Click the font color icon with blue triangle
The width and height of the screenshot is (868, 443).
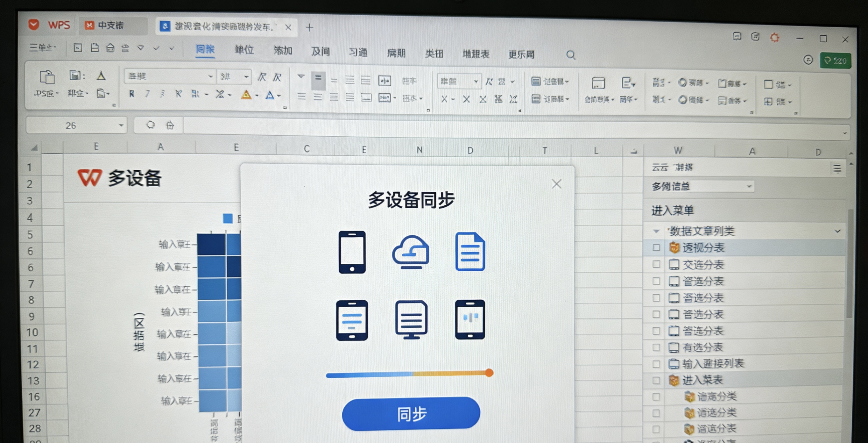[270, 95]
